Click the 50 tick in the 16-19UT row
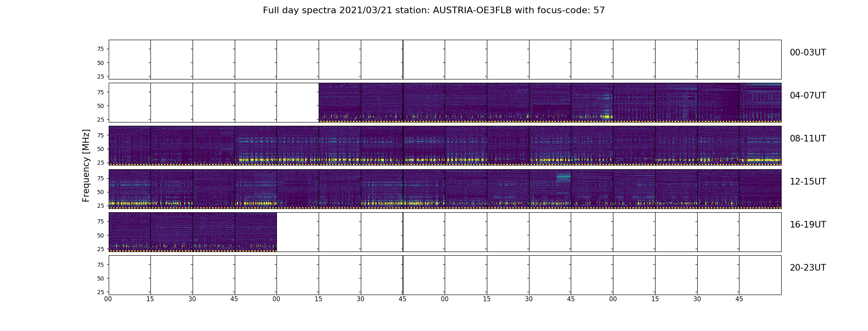 pyautogui.click(x=100, y=235)
